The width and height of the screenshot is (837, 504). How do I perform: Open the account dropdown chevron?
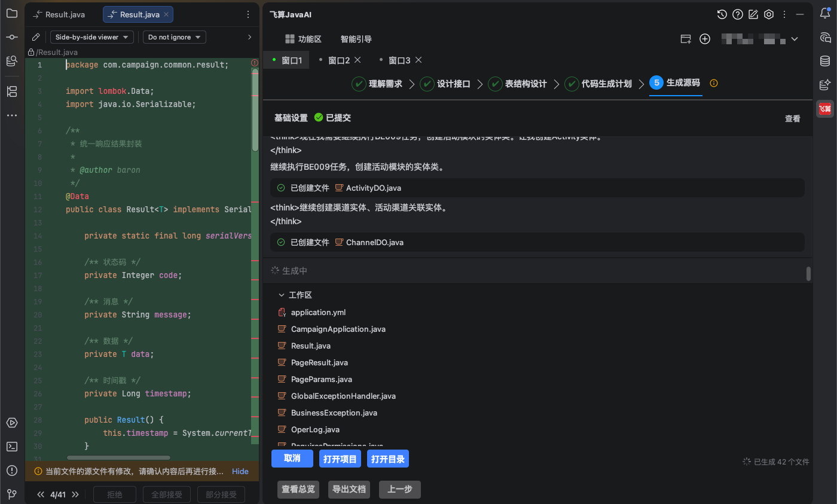795,39
